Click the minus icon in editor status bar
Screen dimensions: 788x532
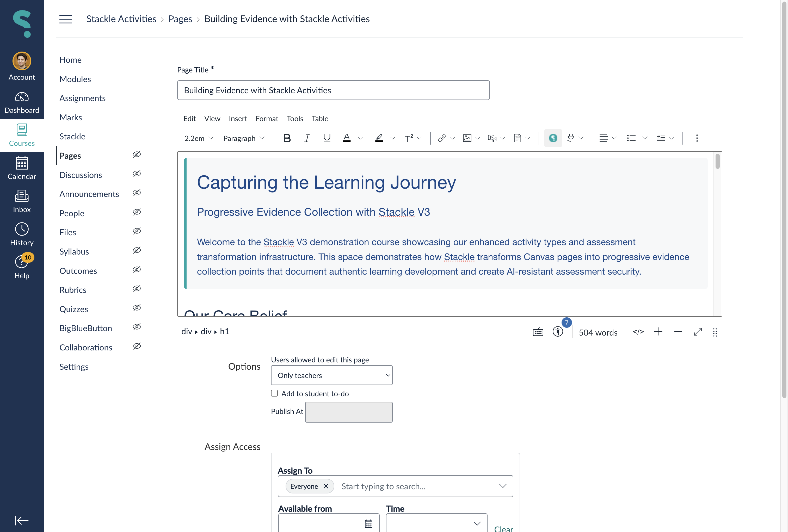678,332
